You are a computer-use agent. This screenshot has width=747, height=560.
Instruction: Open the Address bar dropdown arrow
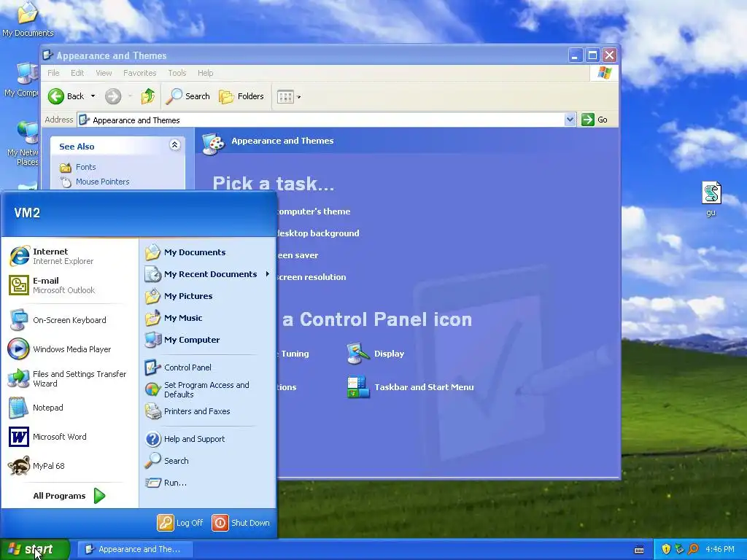(x=570, y=120)
